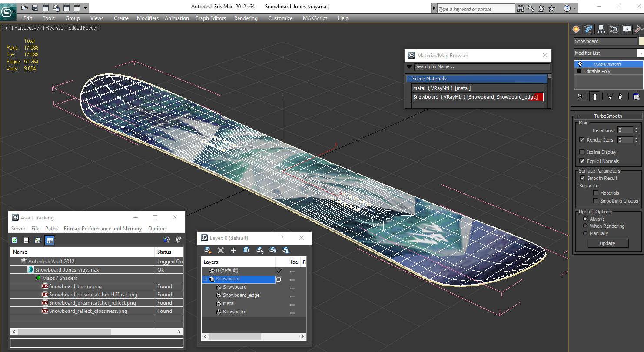The width and height of the screenshot is (644, 352).
Task: Click Table View icon in Asset Tracking
Action: point(50,240)
